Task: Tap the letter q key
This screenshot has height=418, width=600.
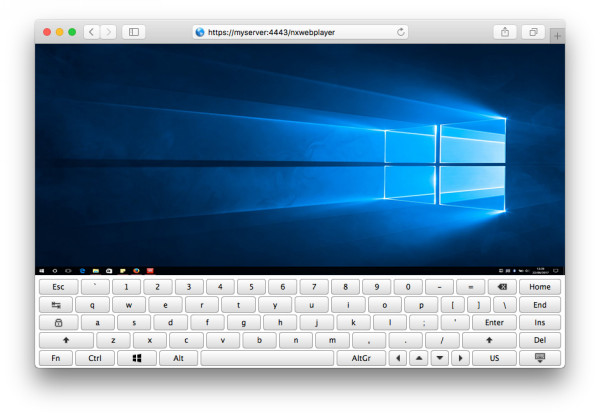Action: pos(92,305)
